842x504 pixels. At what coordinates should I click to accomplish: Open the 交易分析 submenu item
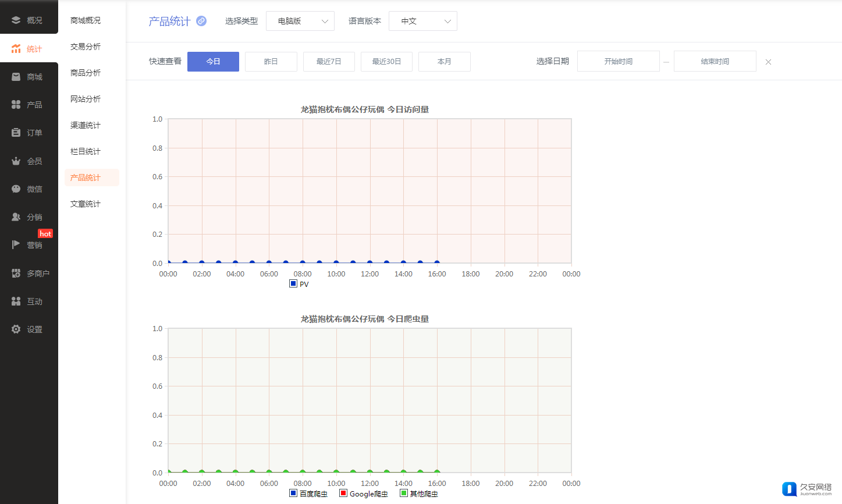(86, 47)
